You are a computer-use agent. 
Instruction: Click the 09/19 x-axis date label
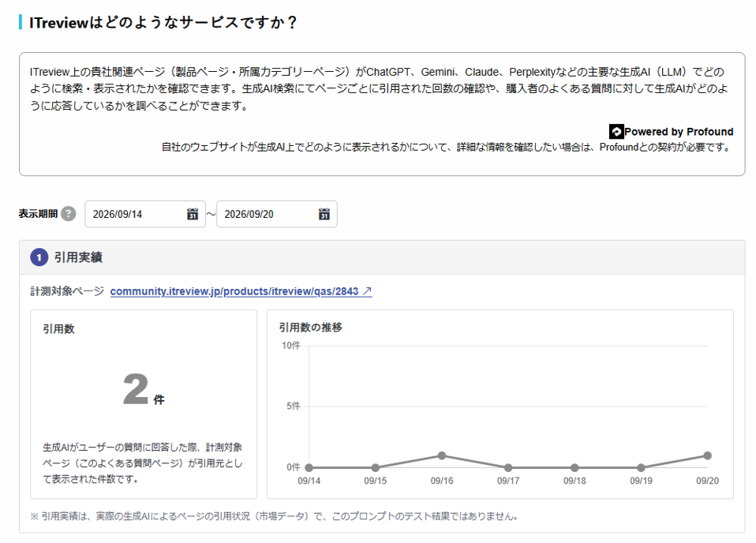[x=641, y=481]
